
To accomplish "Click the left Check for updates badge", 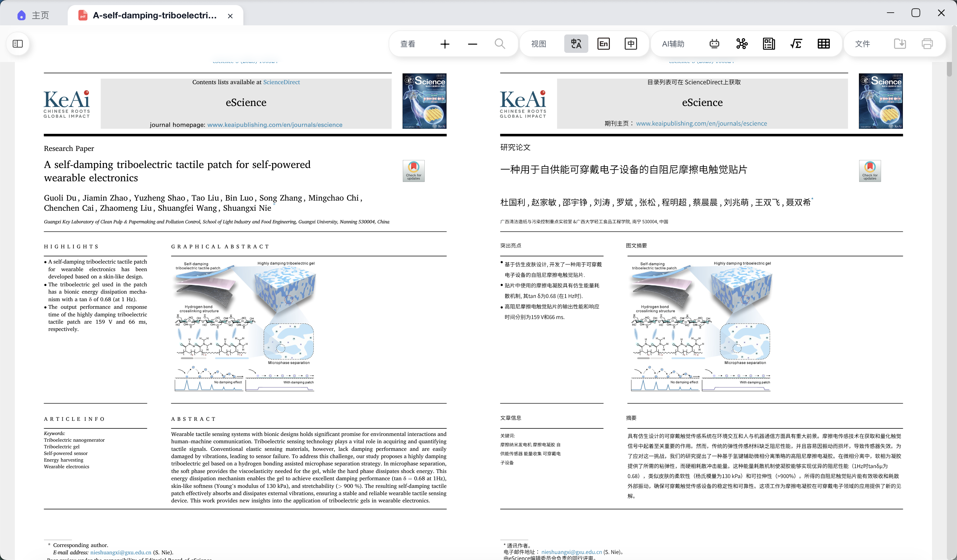I will (x=414, y=171).
